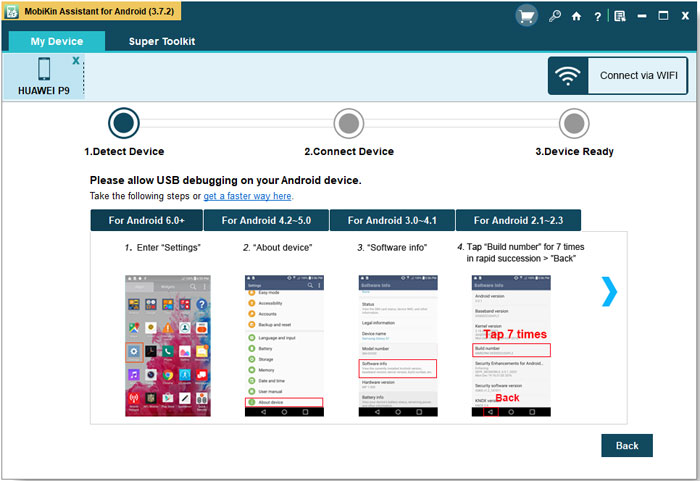Click the Connect Device step circle
Viewport: 700px width, 481px height.
(349, 123)
